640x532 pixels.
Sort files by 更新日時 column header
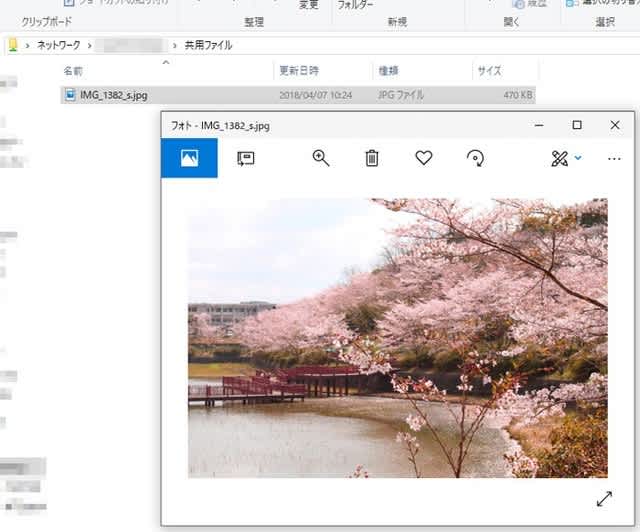[x=298, y=71]
